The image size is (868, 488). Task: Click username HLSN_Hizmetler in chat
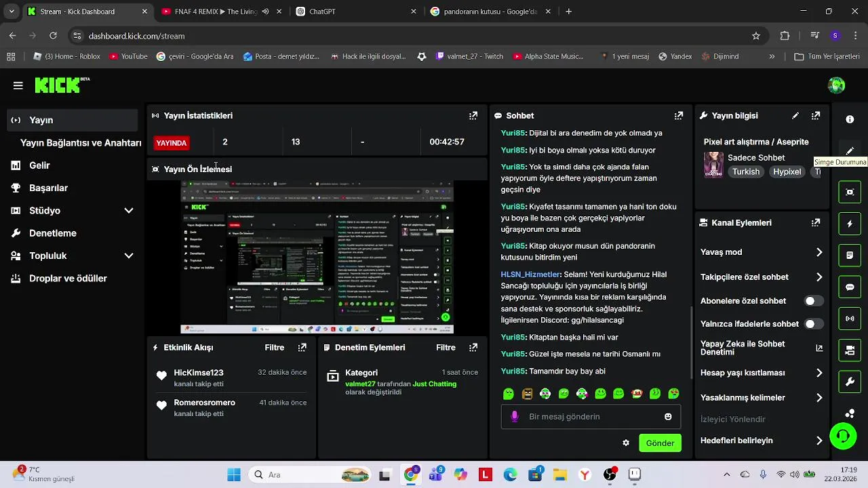pyautogui.click(x=530, y=274)
